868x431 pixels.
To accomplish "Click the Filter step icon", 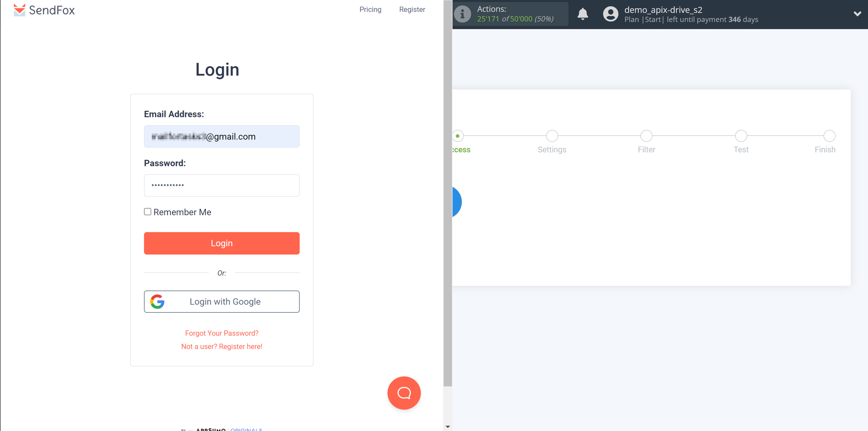I will 647,136.
